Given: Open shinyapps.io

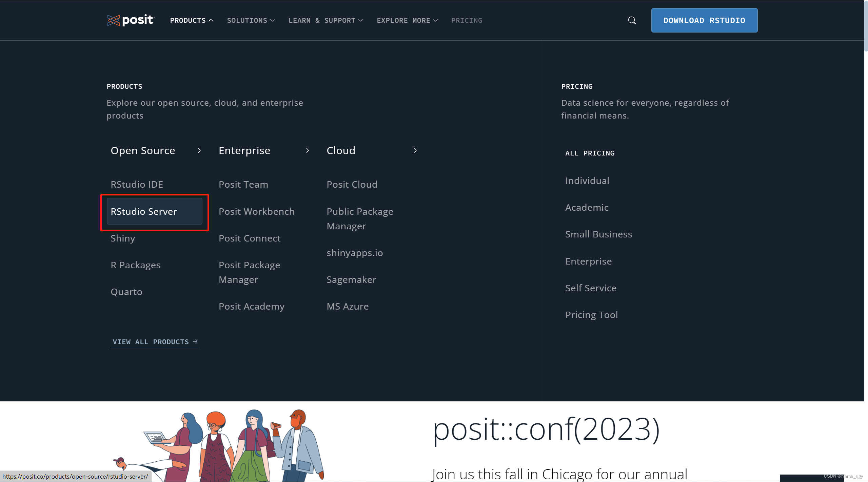Looking at the screenshot, I should (355, 253).
